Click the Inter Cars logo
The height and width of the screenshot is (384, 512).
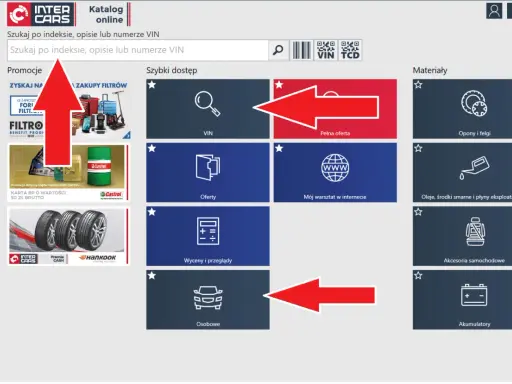[x=41, y=14]
